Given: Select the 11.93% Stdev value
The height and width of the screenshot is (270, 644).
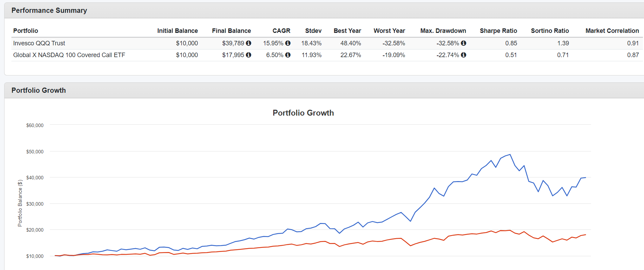Looking at the screenshot, I should pos(312,55).
